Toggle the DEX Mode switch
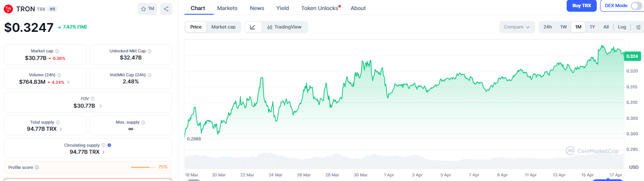The height and width of the screenshot is (181, 644). 636,5
